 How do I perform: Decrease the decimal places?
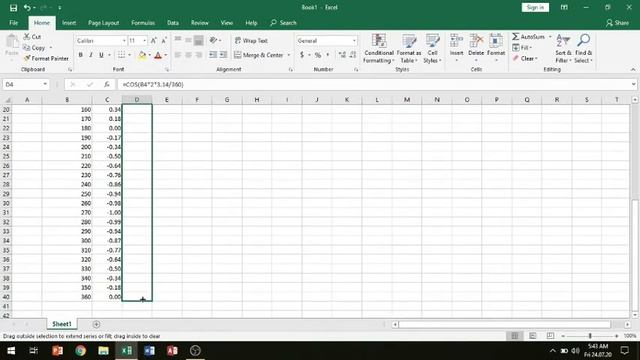click(x=353, y=55)
